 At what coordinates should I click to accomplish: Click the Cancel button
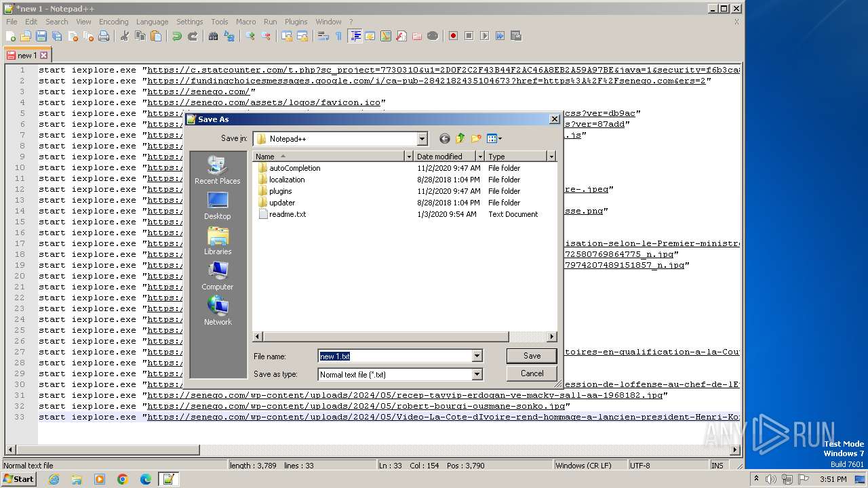coord(532,373)
